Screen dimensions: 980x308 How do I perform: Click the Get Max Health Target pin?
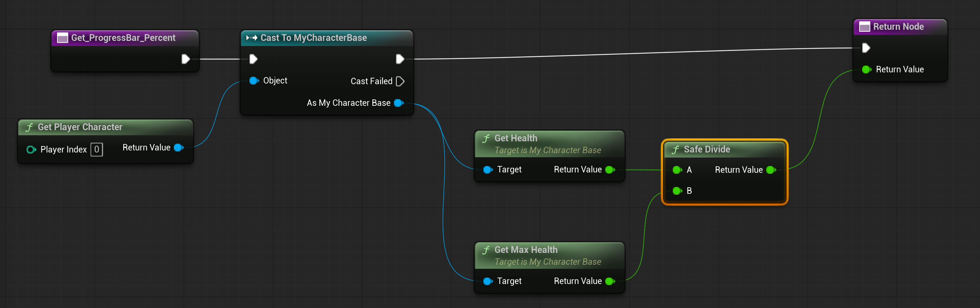pyautogui.click(x=488, y=281)
